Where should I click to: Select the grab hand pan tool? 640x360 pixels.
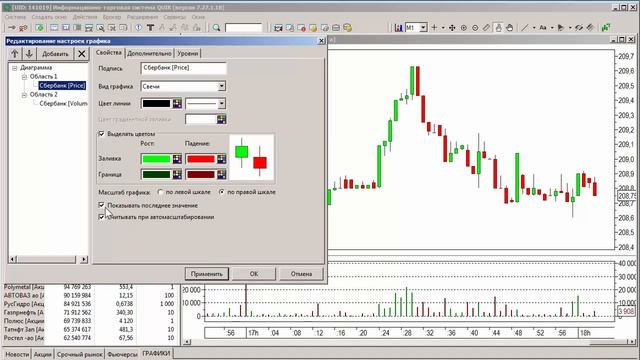pos(509,27)
